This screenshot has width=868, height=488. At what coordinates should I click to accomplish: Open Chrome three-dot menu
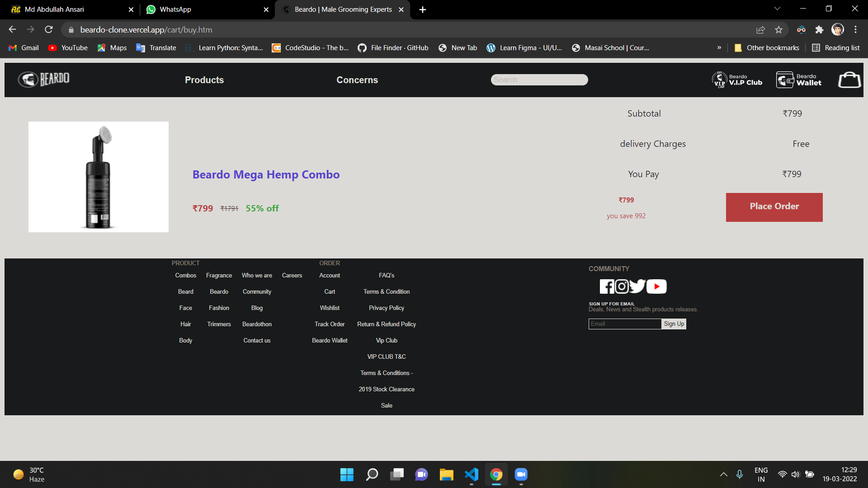[x=855, y=30]
